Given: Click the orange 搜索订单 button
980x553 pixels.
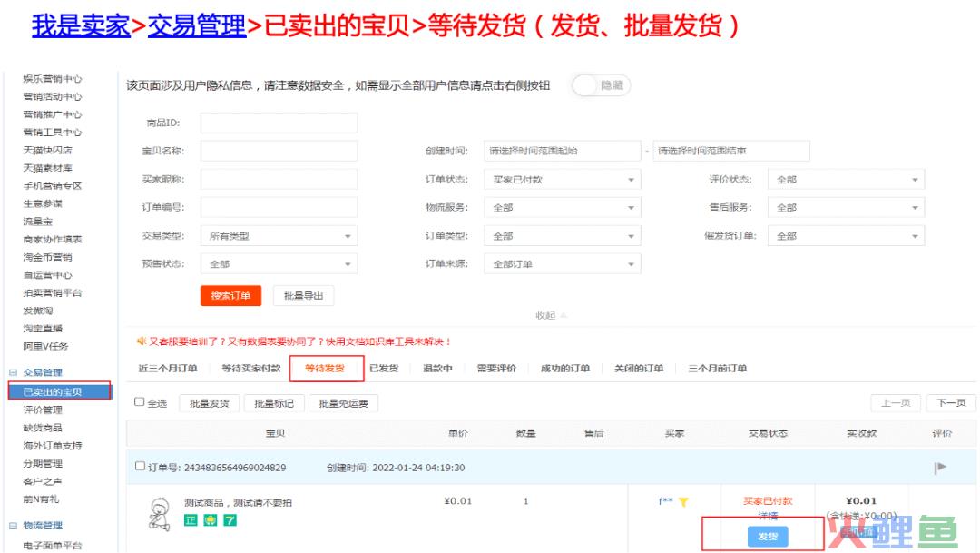Looking at the screenshot, I should coord(230,296).
